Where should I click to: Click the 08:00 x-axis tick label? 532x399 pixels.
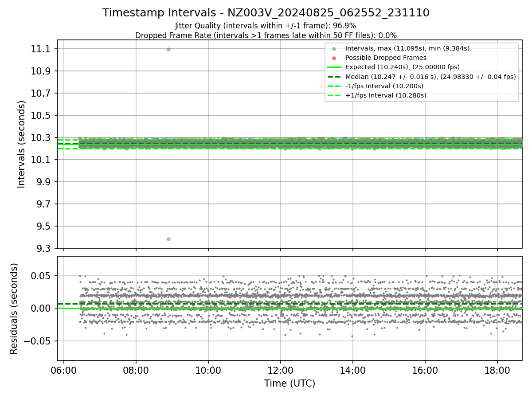pos(136,370)
